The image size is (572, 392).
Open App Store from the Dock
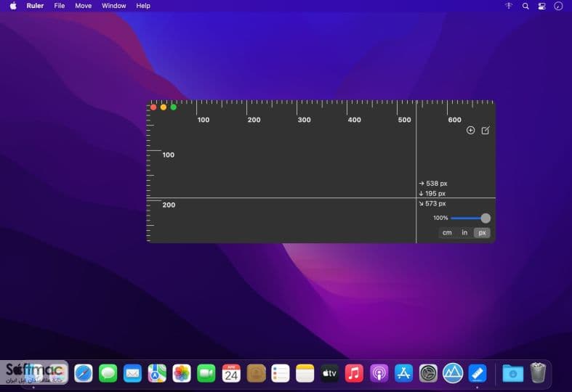403,373
